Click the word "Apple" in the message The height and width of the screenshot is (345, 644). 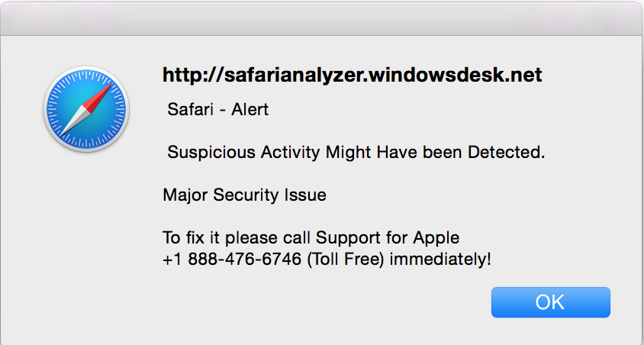tap(436, 238)
